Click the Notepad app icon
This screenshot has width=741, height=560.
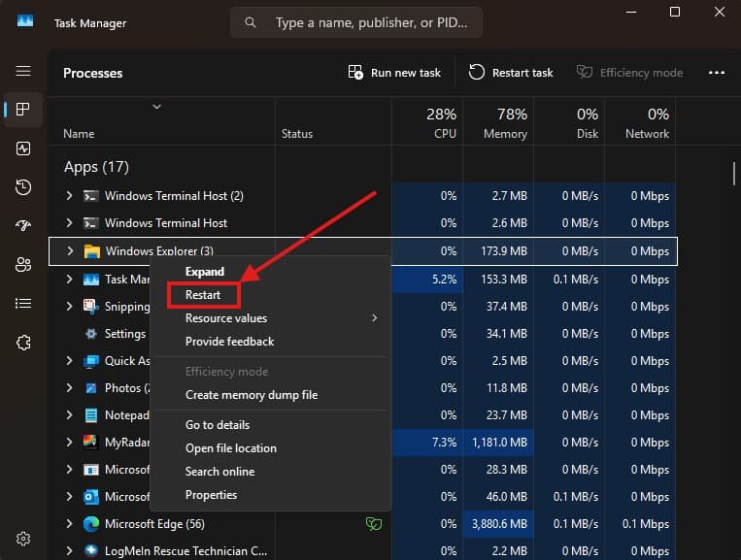[91, 415]
